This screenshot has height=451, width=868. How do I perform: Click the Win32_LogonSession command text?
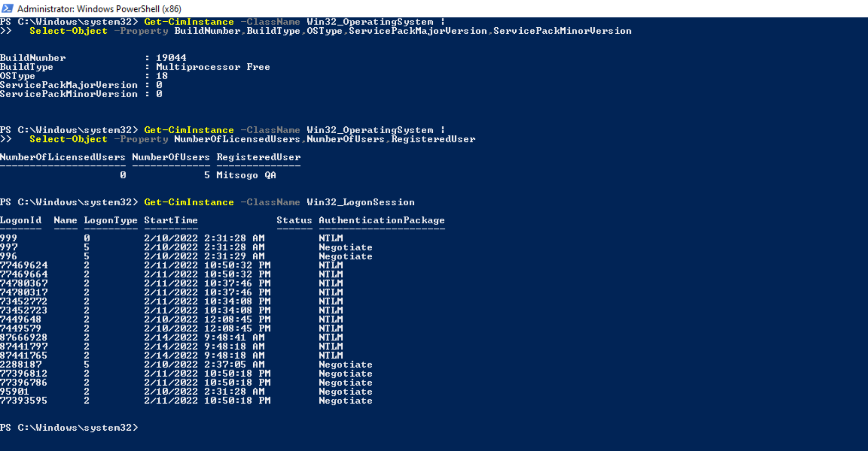pyautogui.click(x=360, y=202)
